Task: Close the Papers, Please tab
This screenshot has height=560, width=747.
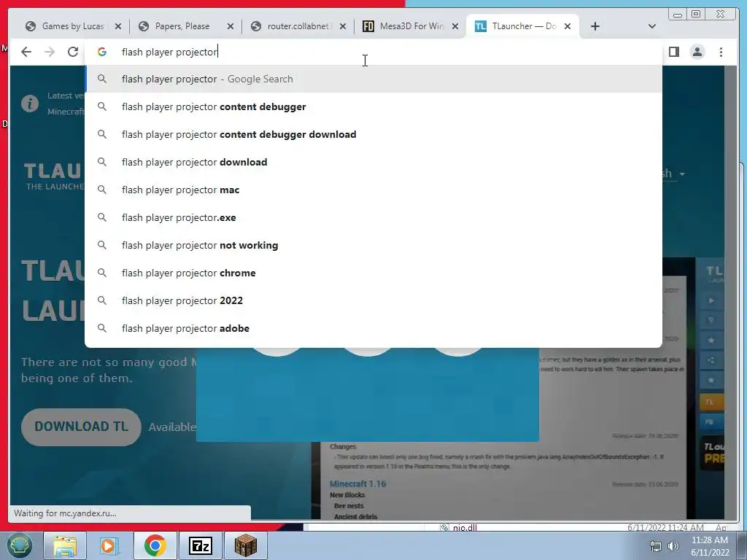Action: pyautogui.click(x=231, y=27)
